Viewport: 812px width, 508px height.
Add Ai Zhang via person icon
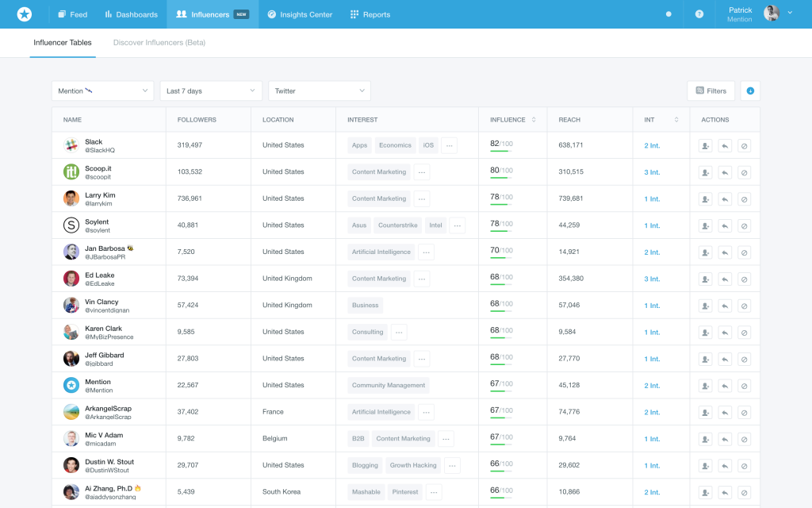click(705, 493)
